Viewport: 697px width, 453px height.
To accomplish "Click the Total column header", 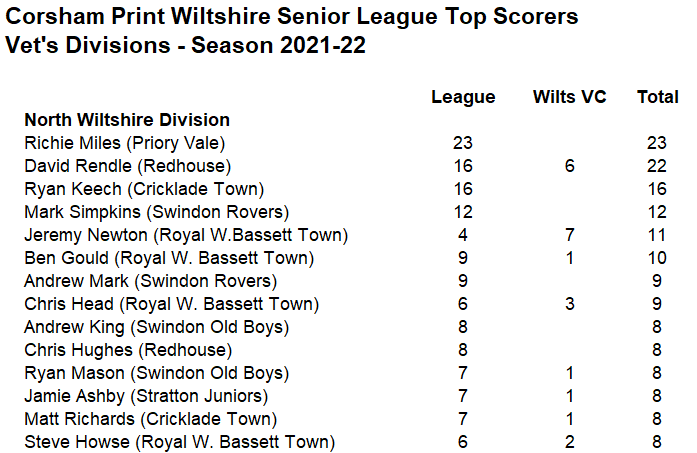I will (658, 97).
